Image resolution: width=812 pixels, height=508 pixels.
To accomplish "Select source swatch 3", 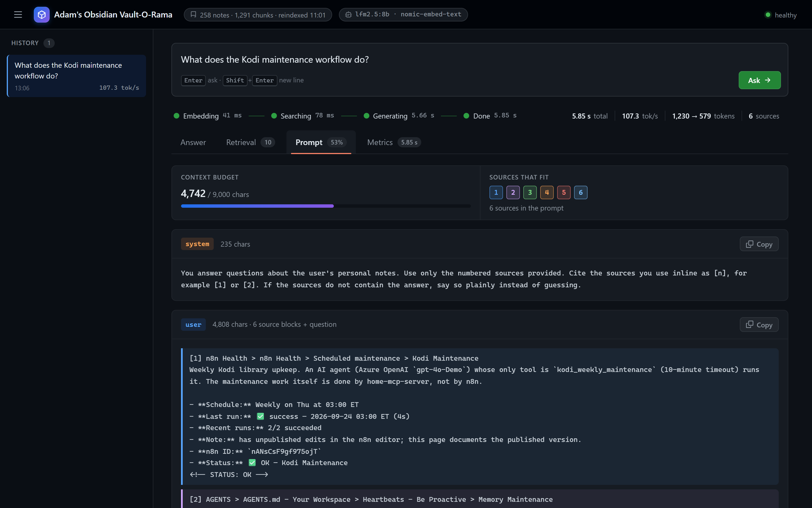I will (x=530, y=192).
